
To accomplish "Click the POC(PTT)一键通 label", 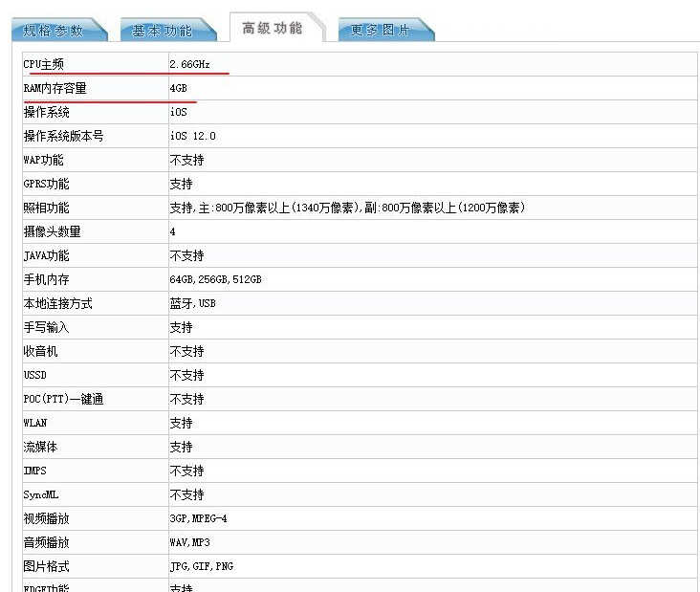I will pyautogui.click(x=63, y=399).
